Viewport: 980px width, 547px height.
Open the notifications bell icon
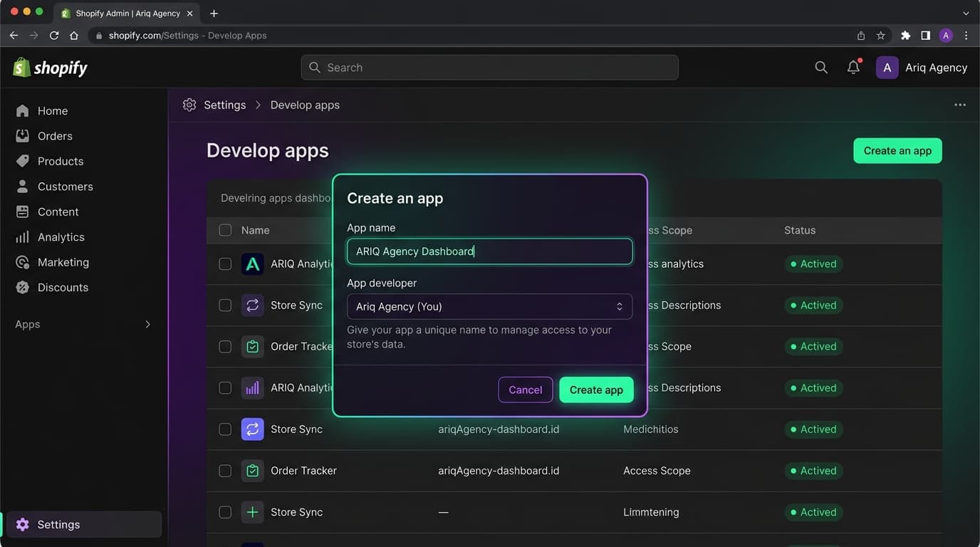tap(853, 68)
